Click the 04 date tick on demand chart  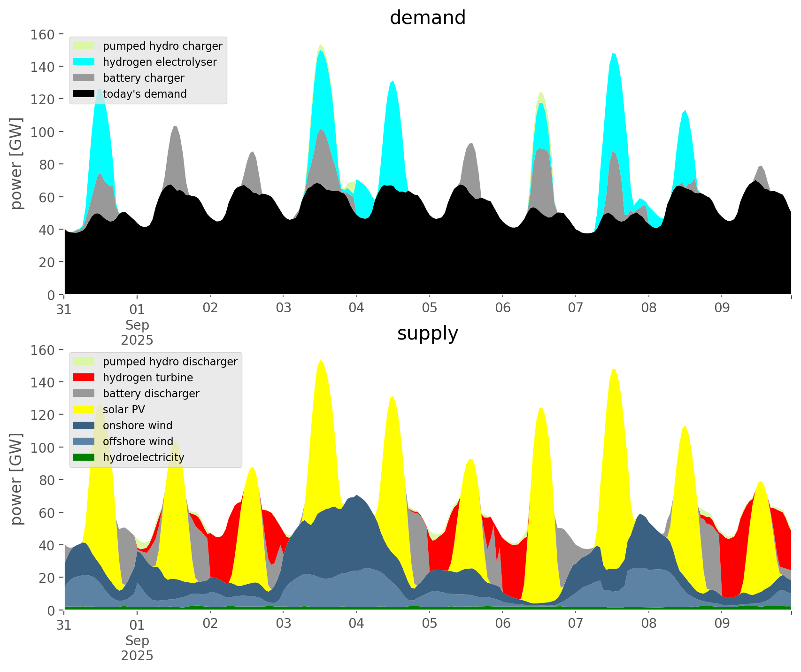tap(356, 309)
